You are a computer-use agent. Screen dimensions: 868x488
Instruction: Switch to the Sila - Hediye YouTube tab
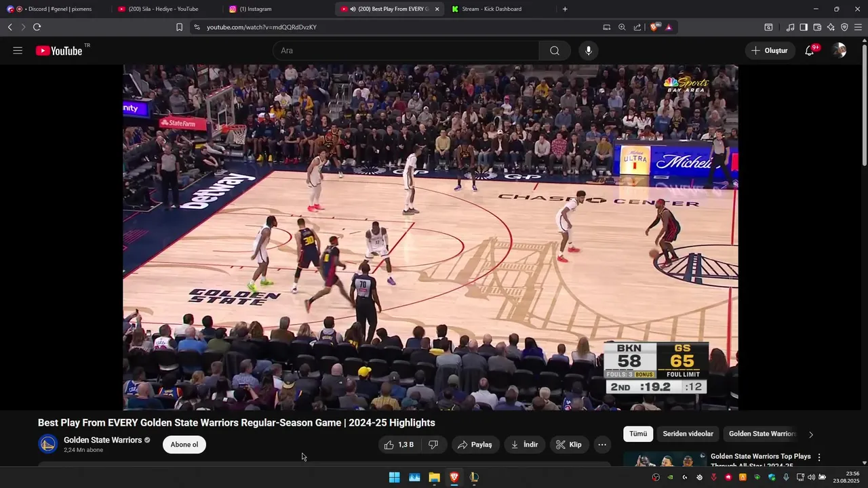click(x=166, y=9)
